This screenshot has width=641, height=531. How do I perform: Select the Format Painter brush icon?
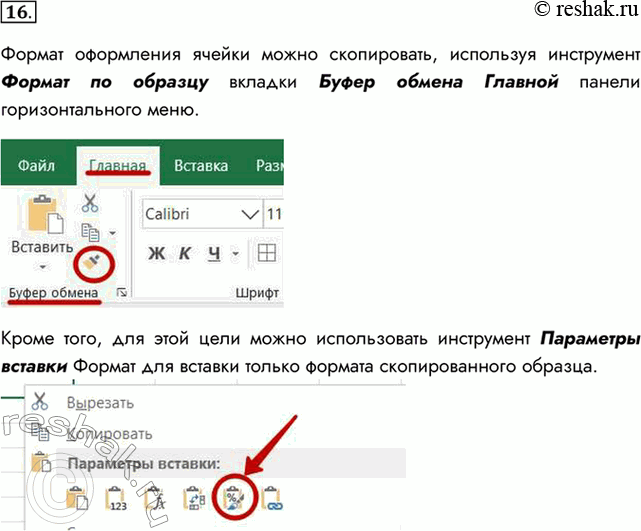[92, 262]
